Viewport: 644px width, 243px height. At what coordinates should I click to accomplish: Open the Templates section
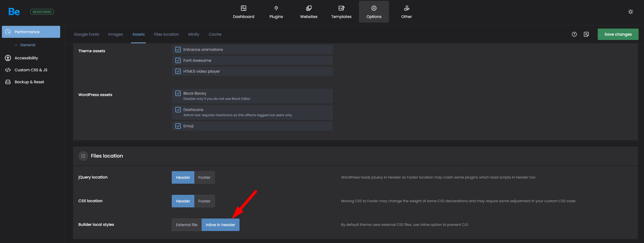[341, 12]
